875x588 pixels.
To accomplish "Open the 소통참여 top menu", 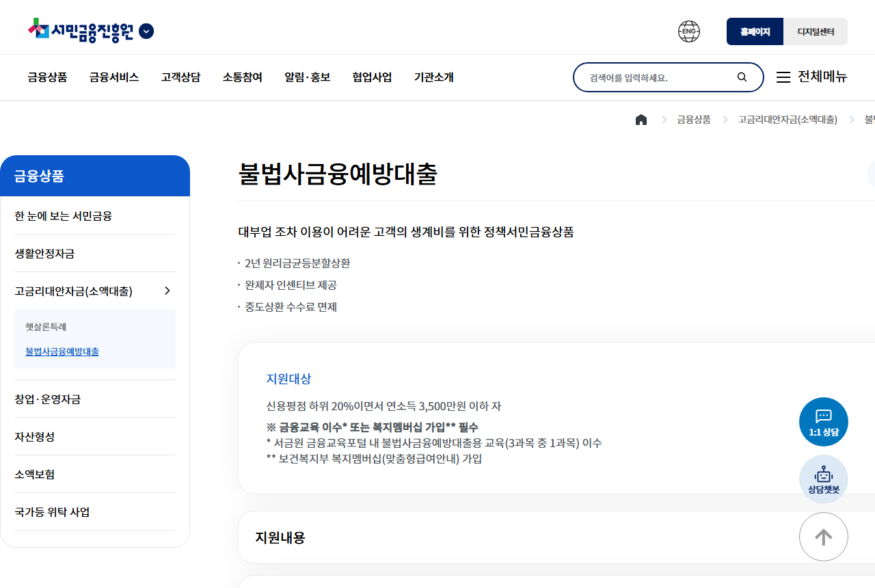I will pyautogui.click(x=243, y=77).
